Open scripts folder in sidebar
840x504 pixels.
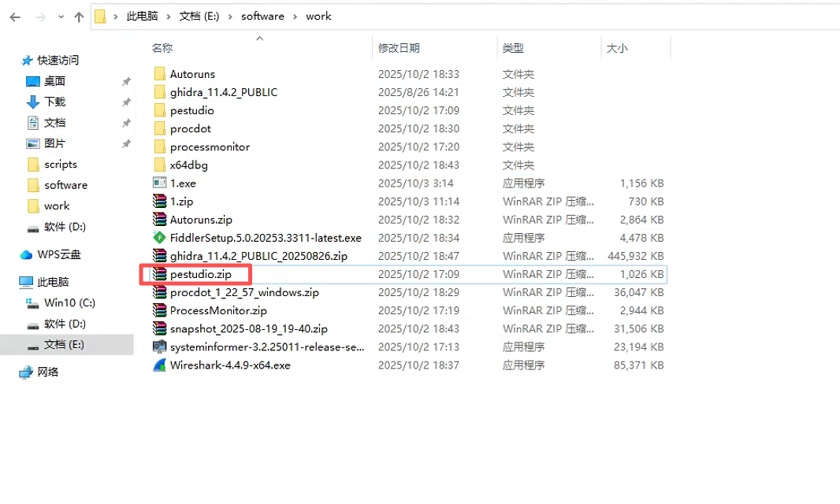pos(61,165)
